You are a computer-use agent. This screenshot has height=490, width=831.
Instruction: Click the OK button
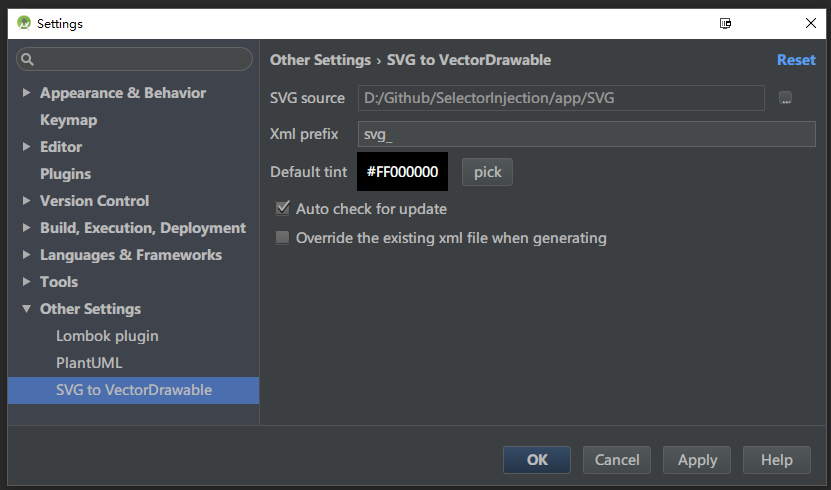[537, 460]
